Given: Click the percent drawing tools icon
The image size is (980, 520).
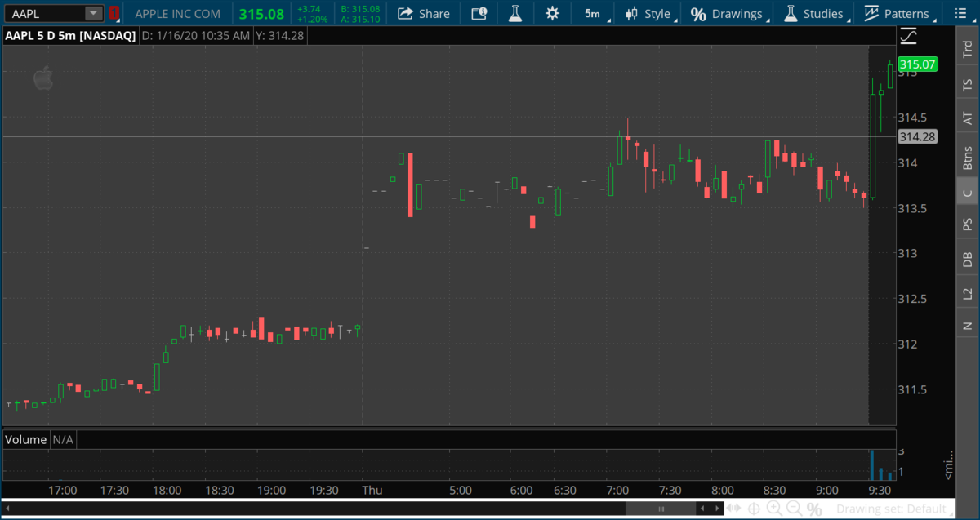Looking at the screenshot, I should pyautogui.click(x=813, y=509).
